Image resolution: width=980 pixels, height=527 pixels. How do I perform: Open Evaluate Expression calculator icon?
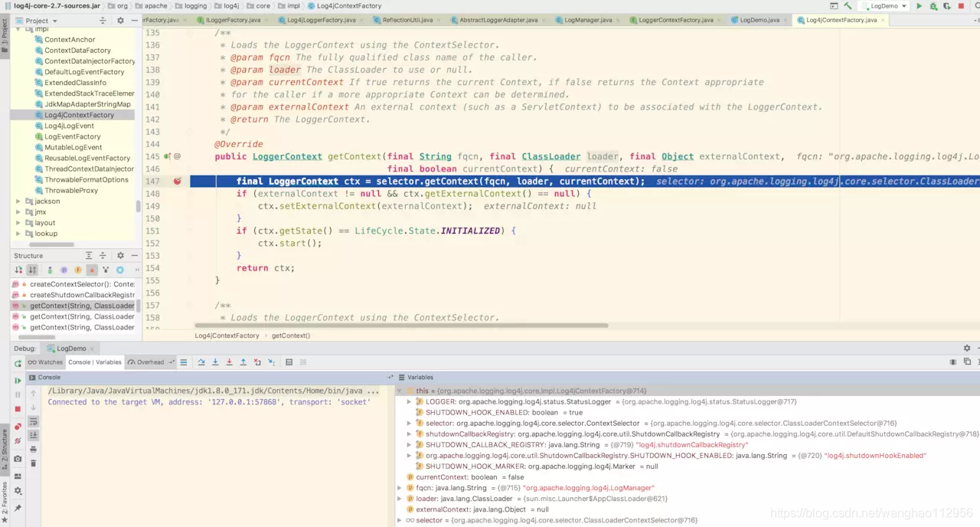click(x=289, y=362)
